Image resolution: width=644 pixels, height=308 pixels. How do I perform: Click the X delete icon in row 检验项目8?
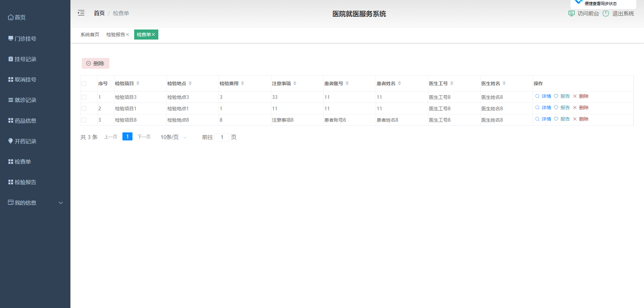575,119
